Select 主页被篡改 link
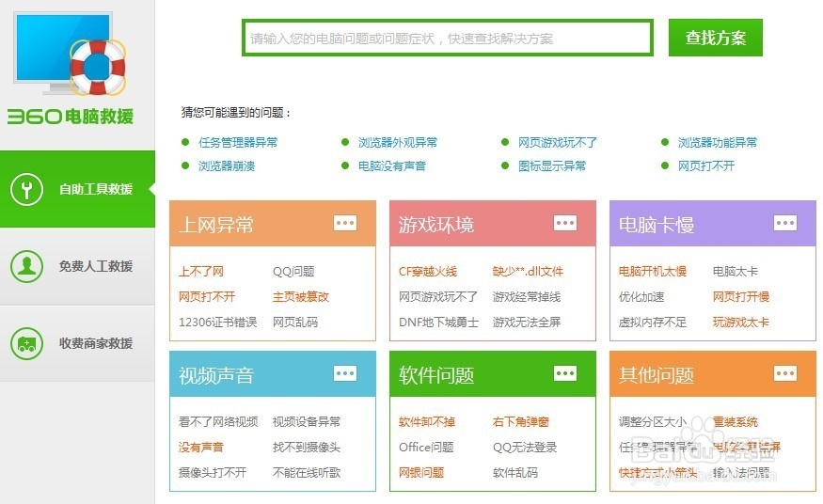The image size is (823, 504). click(x=301, y=297)
